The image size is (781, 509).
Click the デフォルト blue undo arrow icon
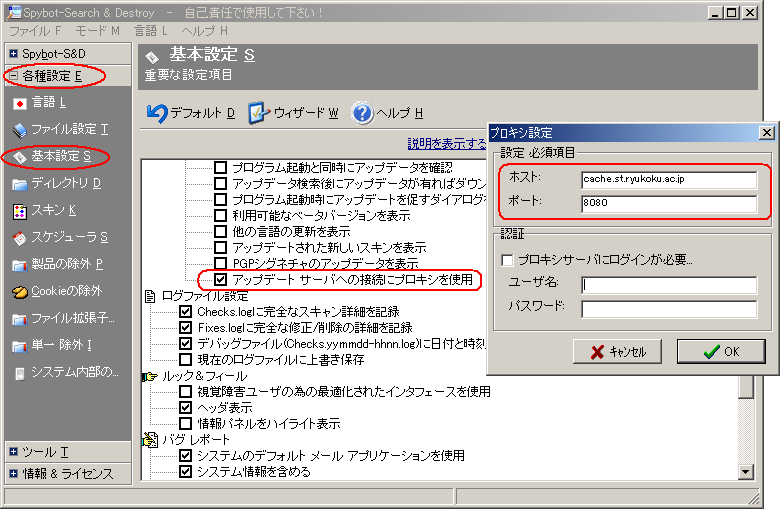[x=157, y=114]
